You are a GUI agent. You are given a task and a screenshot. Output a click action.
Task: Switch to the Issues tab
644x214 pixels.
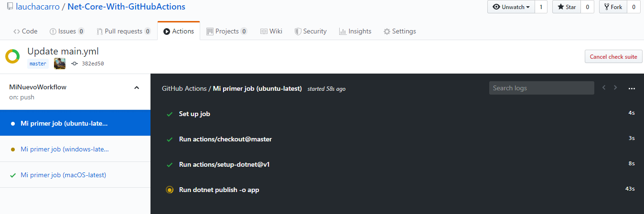(x=67, y=31)
